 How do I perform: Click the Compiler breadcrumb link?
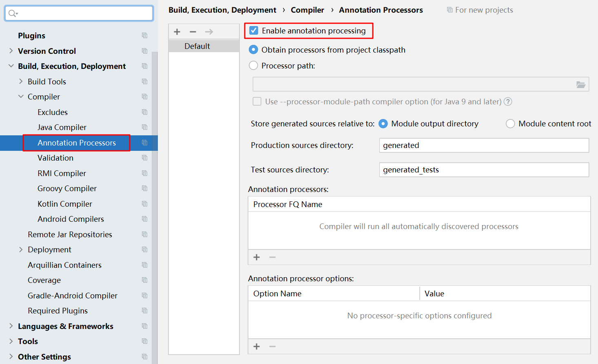point(307,10)
